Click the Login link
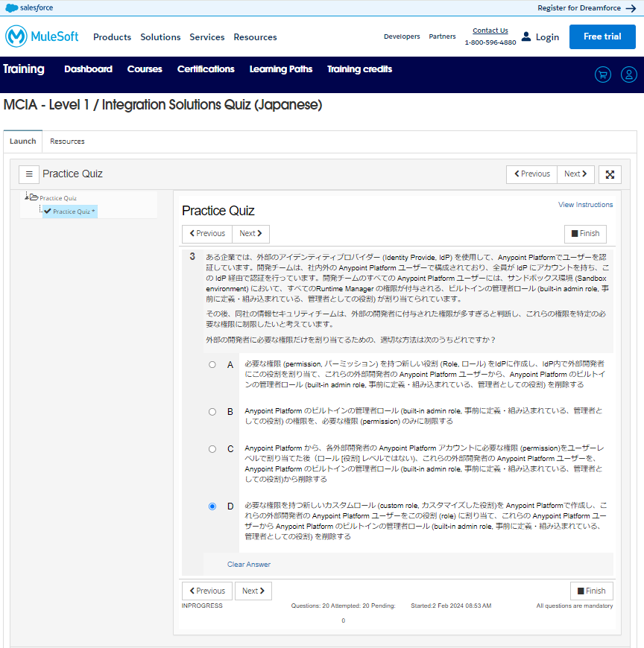644x648 pixels. point(547,37)
